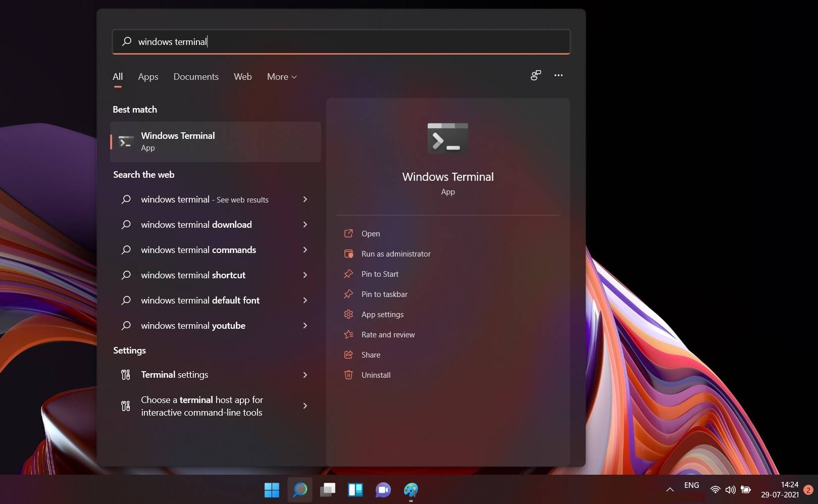Click the search feedback person icon
Image resolution: width=818 pixels, height=504 pixels.
click(x=535, y=75)
